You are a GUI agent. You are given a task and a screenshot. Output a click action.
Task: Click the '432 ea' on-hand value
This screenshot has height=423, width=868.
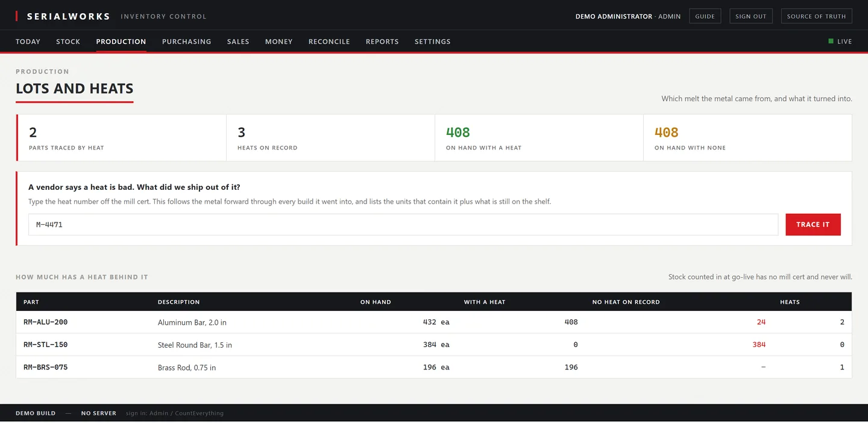pos(436,322)
